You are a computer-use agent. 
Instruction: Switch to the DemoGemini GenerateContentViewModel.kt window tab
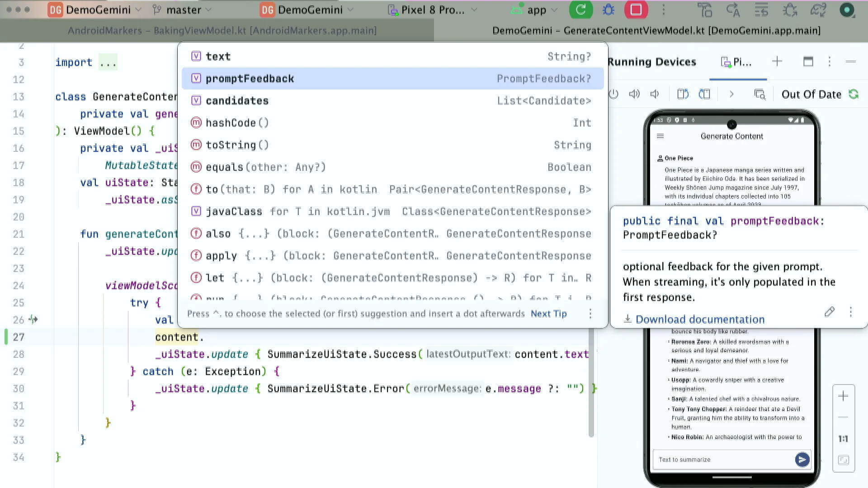click(x=656, y=30)
